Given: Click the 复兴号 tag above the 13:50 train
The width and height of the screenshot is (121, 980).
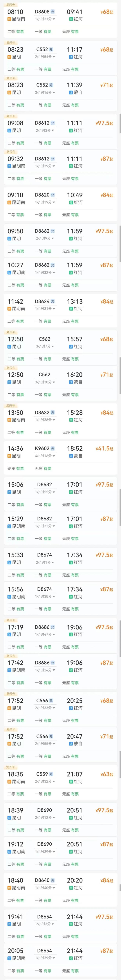Looking at the screenshot, I should click(11, 406).
